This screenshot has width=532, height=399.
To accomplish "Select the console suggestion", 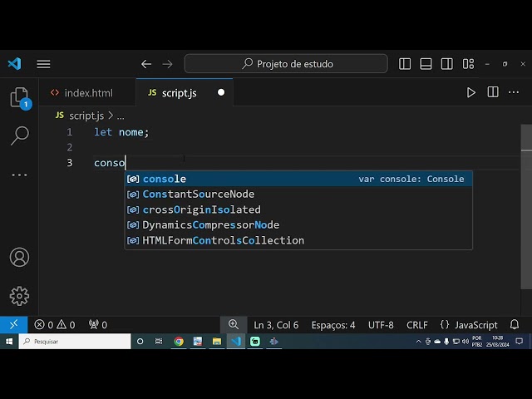I will (298, 179).
